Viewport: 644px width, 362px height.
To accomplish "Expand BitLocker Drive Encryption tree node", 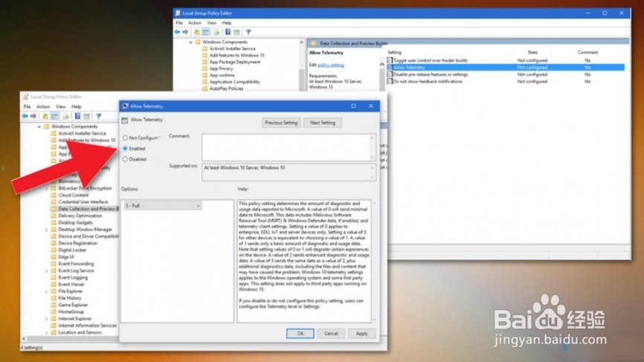I will 46,188.
